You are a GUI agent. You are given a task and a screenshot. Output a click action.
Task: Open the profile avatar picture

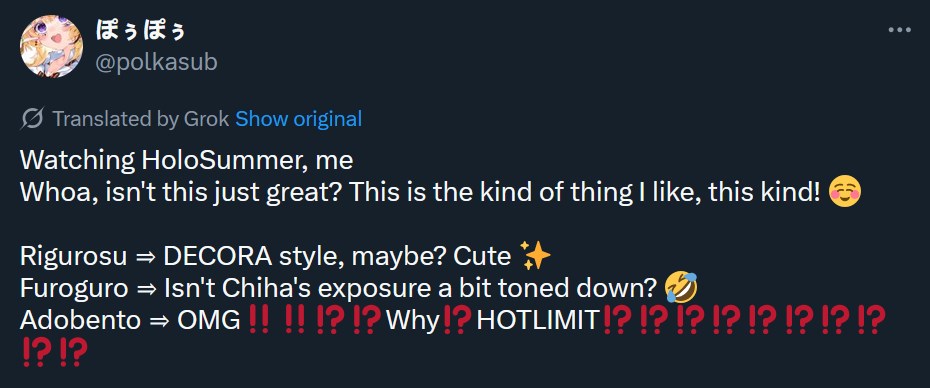[x=50, y=46]
